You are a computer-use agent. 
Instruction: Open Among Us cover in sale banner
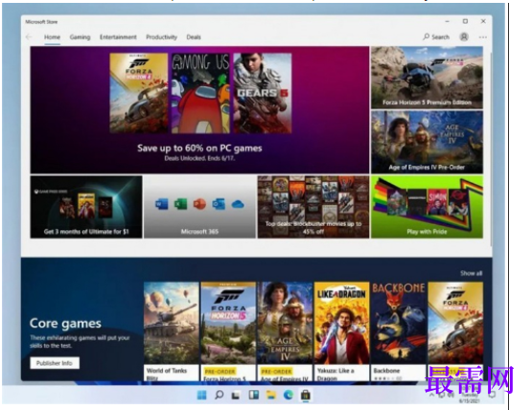tap(200, 93)
